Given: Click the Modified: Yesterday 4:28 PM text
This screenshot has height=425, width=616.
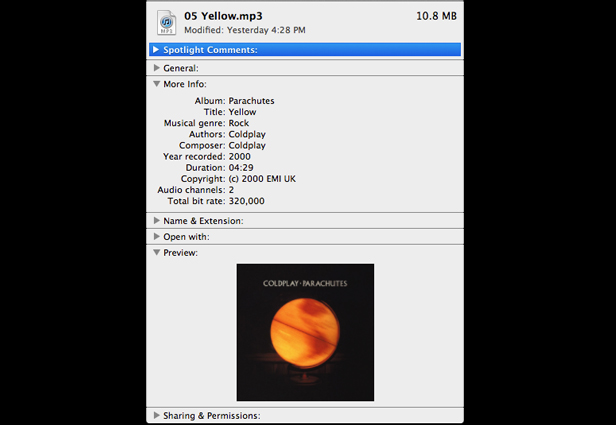Looking at the screenshot, I should point(245,30).
